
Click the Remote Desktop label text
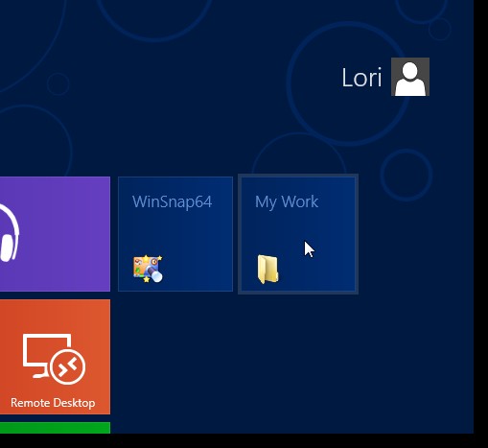pos(53,403)
